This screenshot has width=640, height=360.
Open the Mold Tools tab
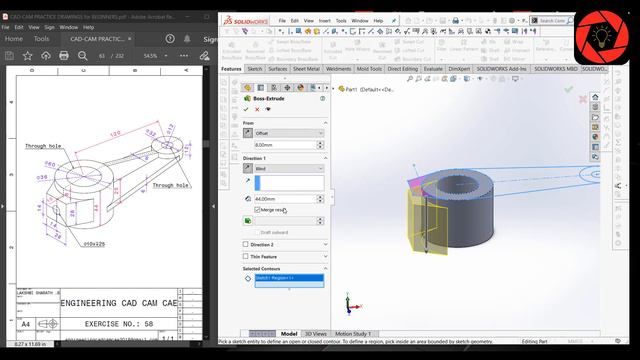(x=369, y=69)
